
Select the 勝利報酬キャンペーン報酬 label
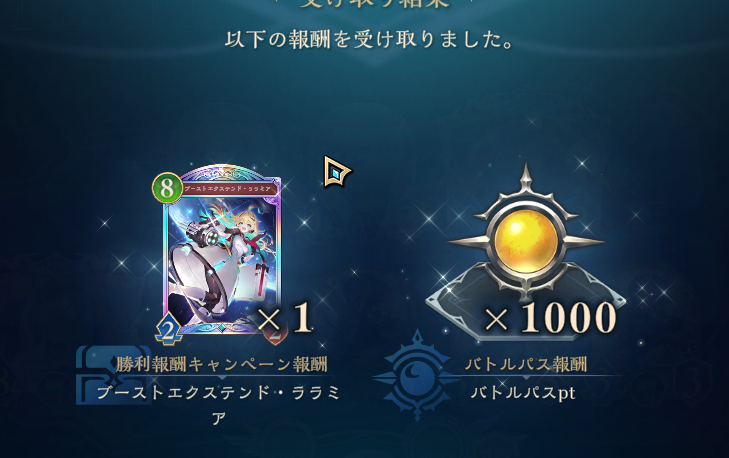tap(222, 365)
